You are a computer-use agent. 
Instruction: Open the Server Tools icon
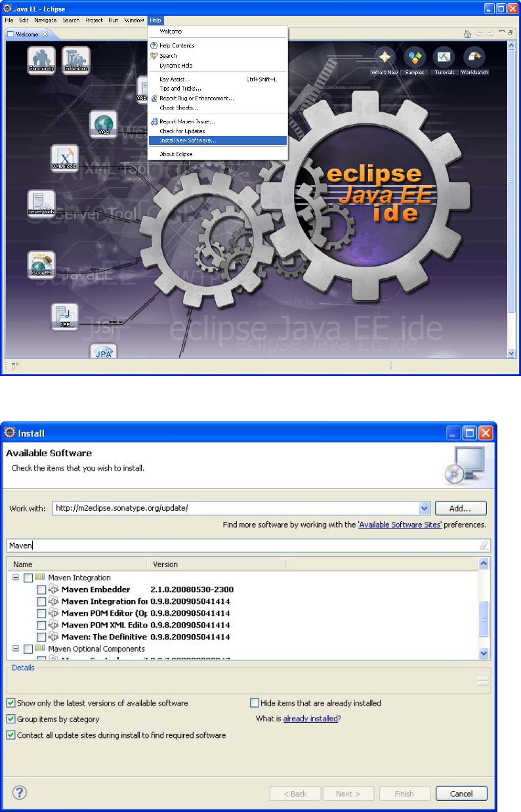[x=41, y=203]
